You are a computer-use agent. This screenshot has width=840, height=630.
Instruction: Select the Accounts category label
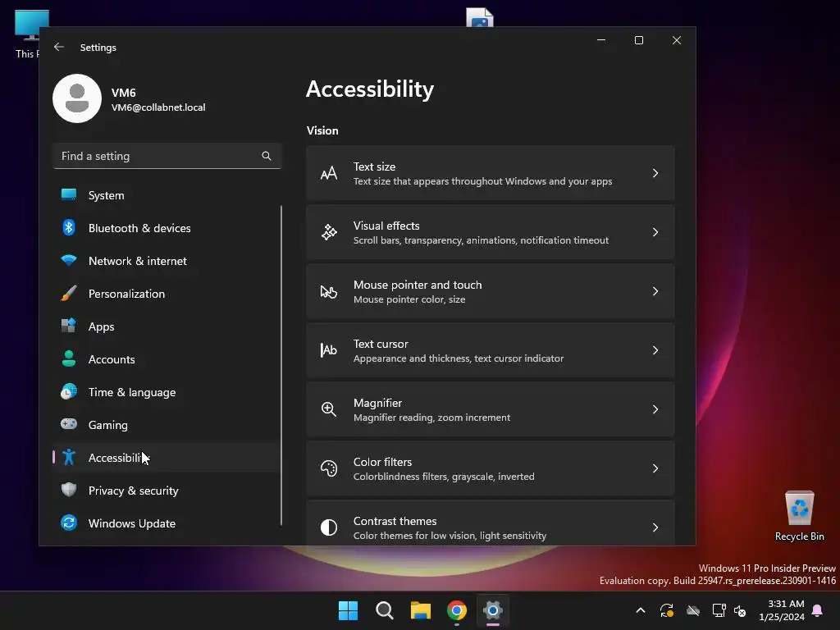[112, 359]
